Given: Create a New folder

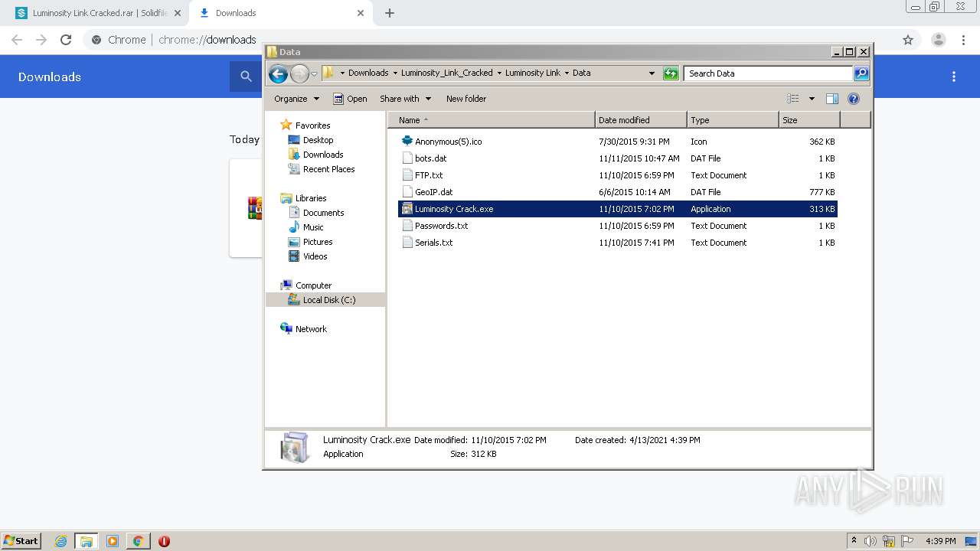Looking at the screenshot, I should (466, 99).
